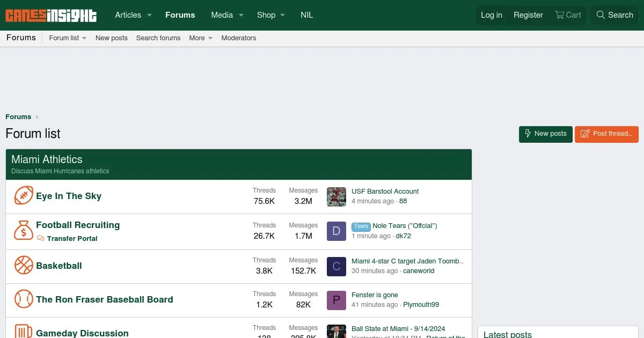
Task: Click the 'D' avatar for Nole Tears thread
Action: [x=336, y=231]
